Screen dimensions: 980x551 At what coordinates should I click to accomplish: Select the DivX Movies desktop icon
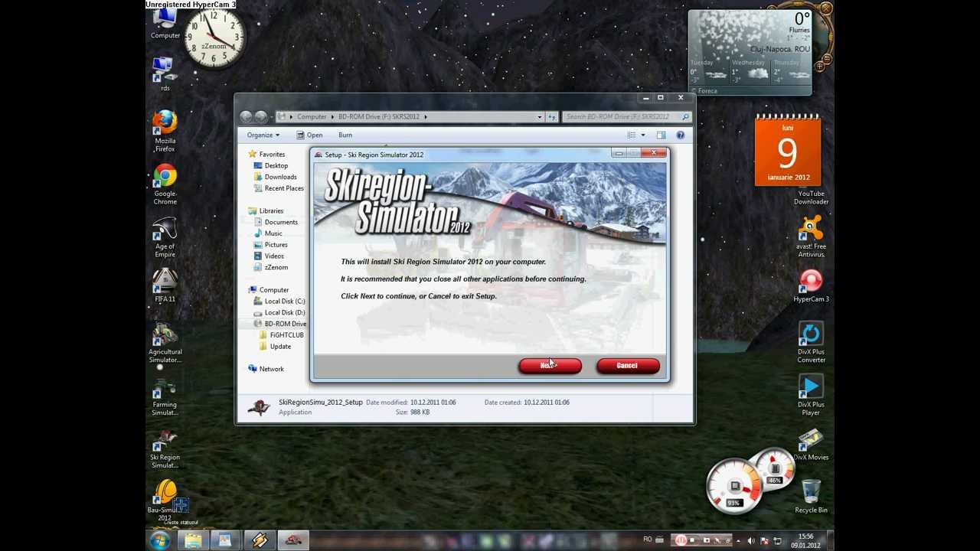811,445
